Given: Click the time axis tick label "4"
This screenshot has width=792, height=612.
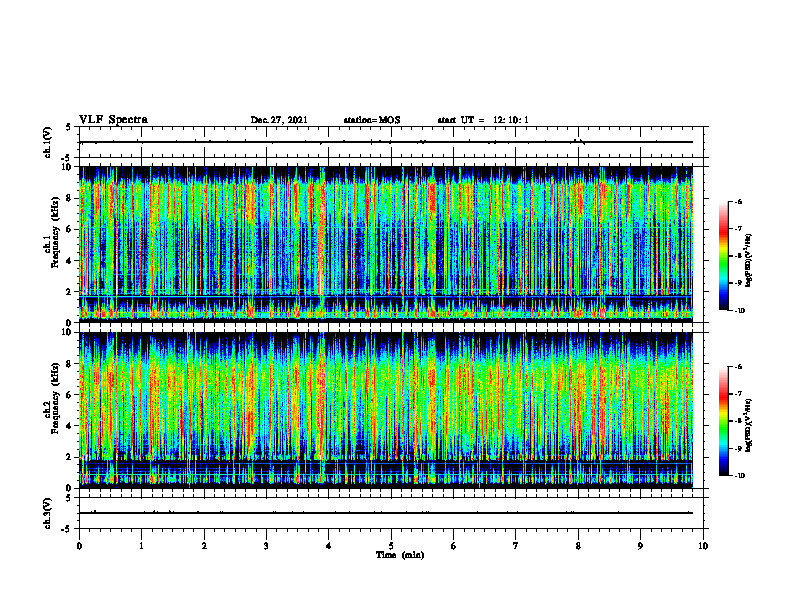Looking at the screenshot, I should [x=329, y=546].
